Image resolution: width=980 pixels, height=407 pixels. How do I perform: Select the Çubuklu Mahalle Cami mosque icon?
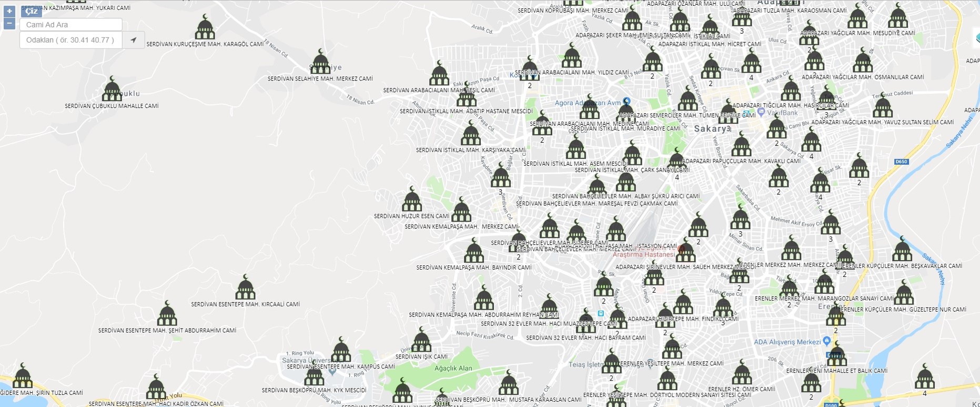coord(112,90)
